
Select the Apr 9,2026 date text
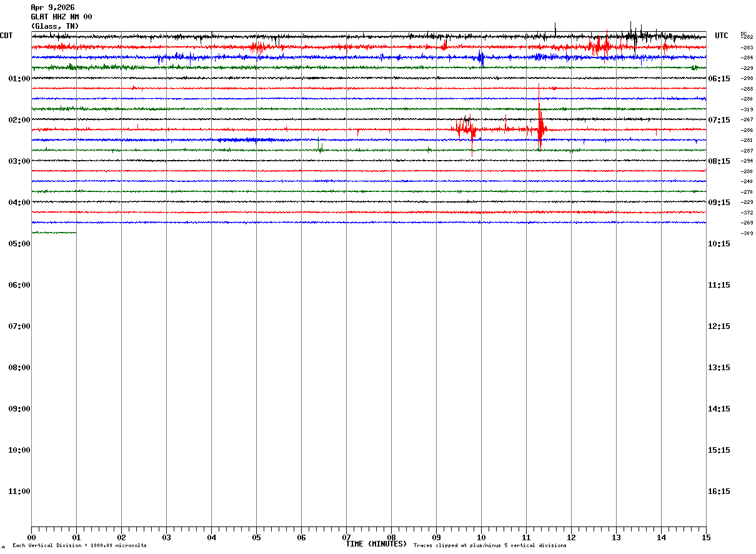click(52, 8)
